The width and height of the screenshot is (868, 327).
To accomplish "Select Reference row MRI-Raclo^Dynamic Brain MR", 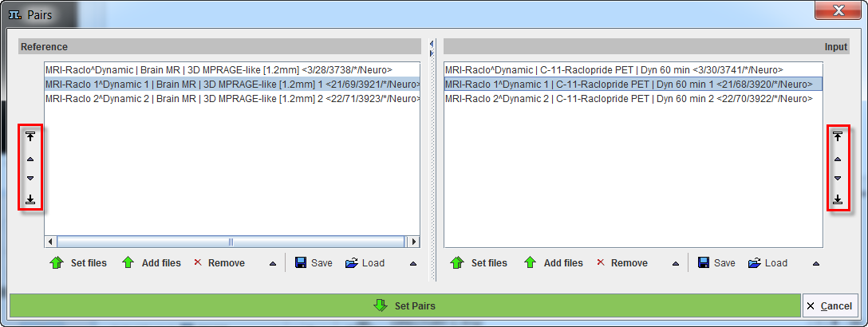I will pos(232,69).
